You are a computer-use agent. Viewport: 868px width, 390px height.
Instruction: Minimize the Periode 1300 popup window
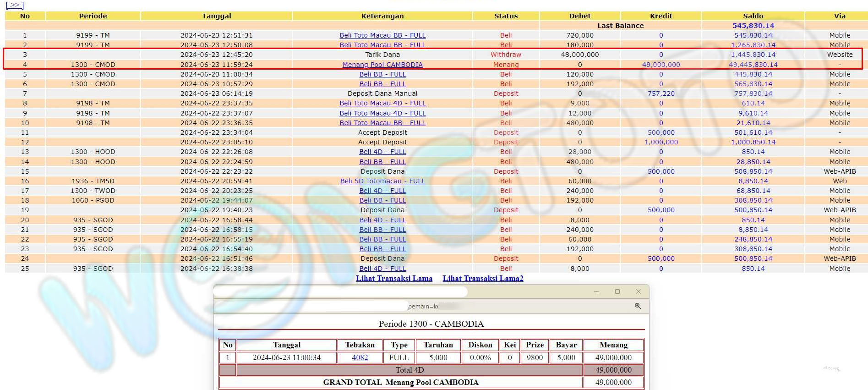click(596, 291)
